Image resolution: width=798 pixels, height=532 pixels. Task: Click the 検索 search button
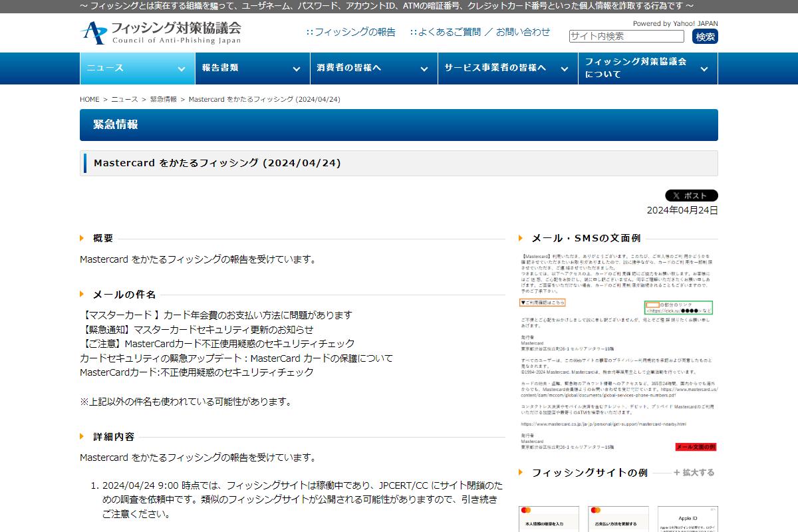[x=705, y=36]
